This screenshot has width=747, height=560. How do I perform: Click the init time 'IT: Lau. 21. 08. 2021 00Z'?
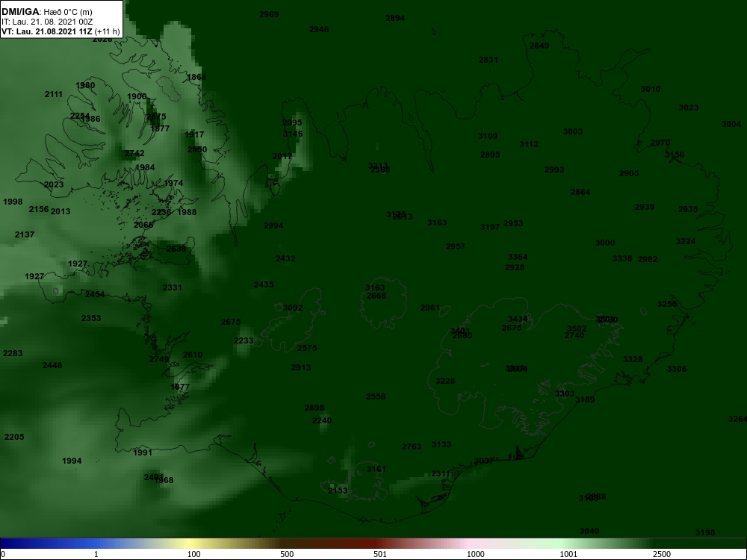(x=46, y=22)
